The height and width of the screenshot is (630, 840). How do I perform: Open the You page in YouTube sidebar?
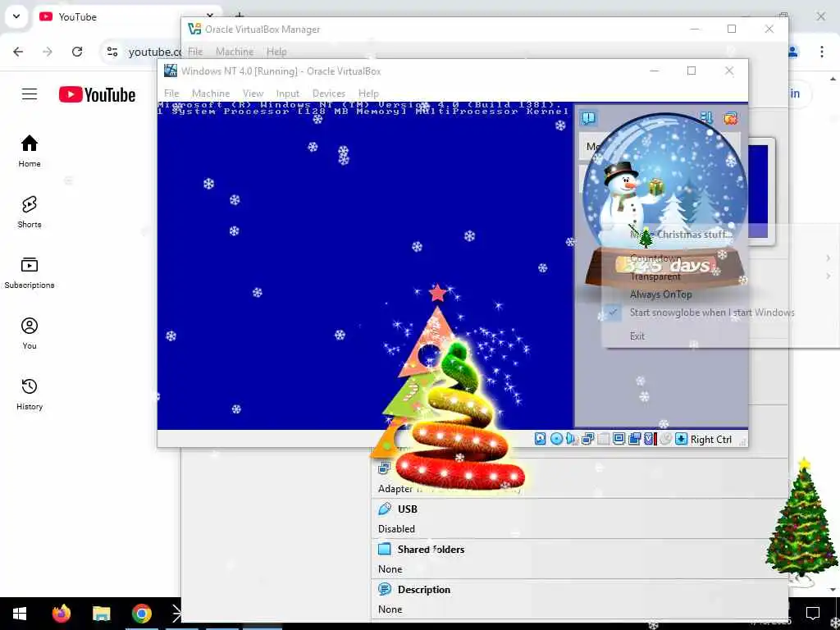pos(30,333)
